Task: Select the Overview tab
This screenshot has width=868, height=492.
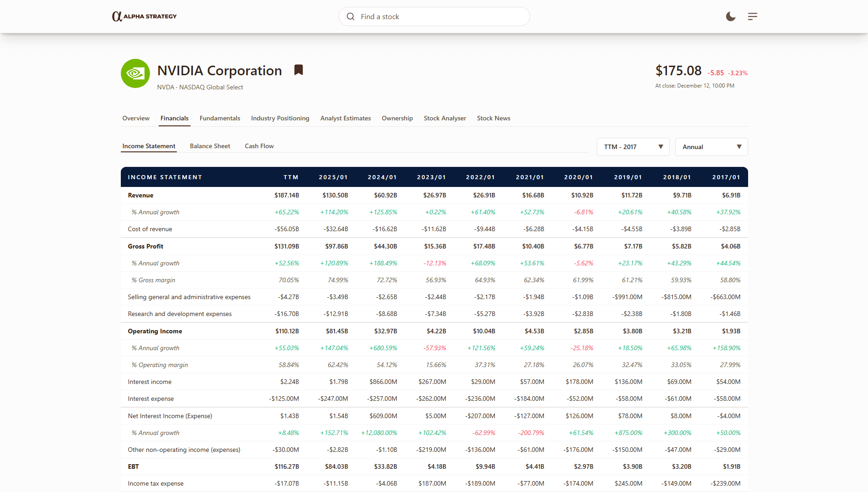Action: [135, 118]
